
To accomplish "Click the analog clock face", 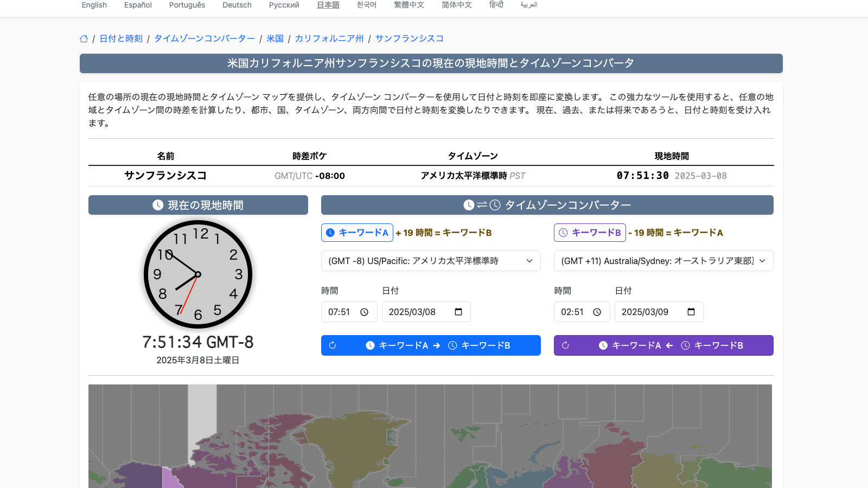I will tap(198, 274).
